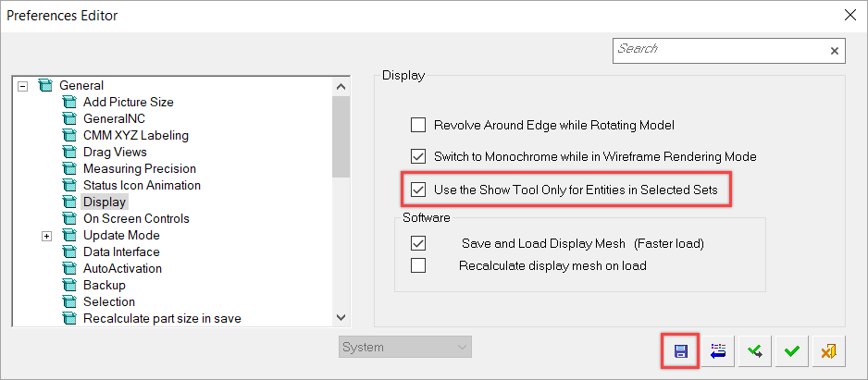868x380 pixels.
Task: Click the restore defaults blue arrow icon
Action: 718,350
